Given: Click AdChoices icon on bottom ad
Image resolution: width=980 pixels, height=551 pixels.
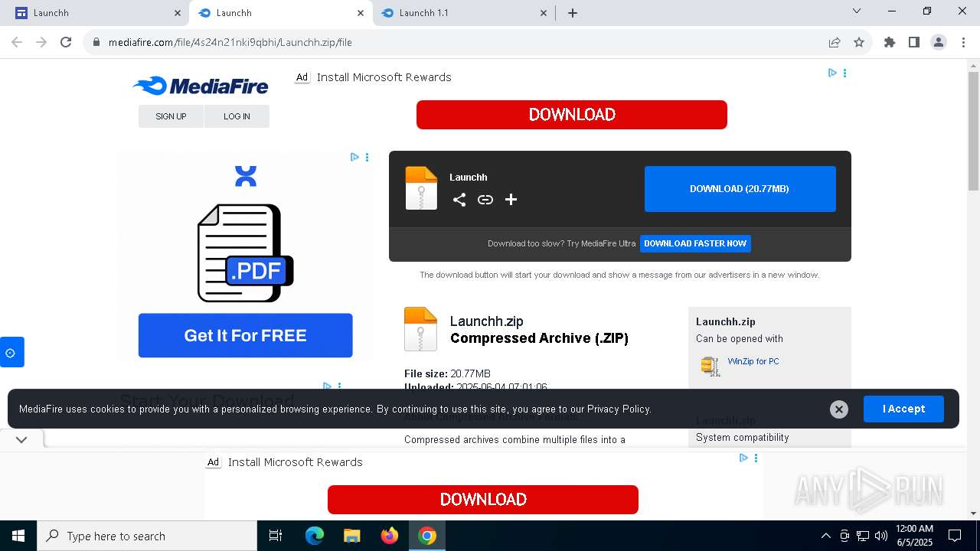Looking at the screenshot, I should click(x=743, y=458).
